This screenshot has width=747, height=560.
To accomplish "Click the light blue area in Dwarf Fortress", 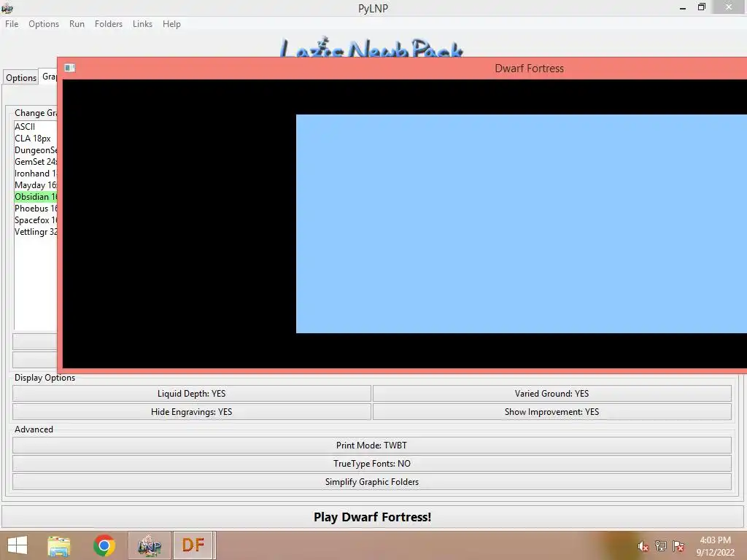I will pos(521,223).
